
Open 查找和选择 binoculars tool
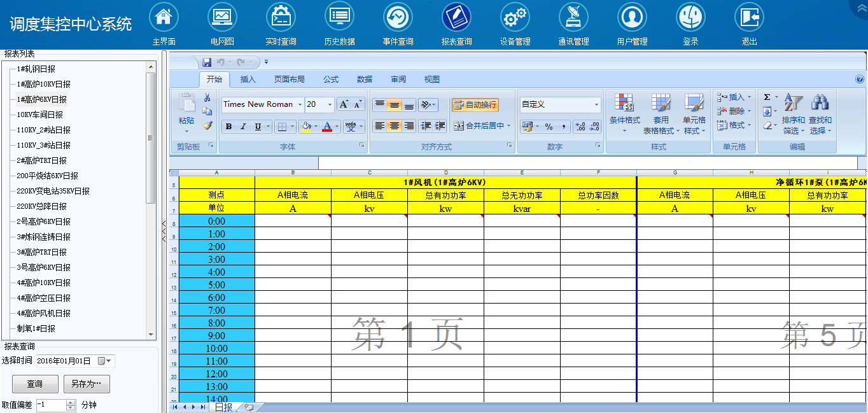coord(820,113)
